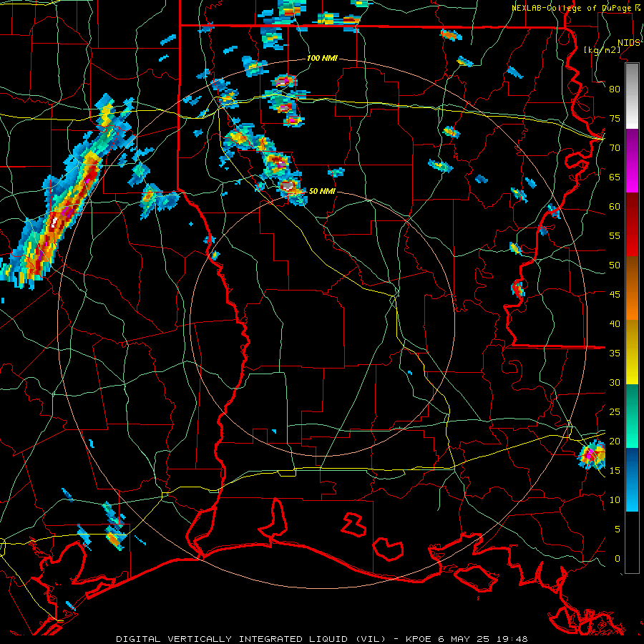Click the 80 value on color scale
The height and width of the screenshot is (644, 644).
point(615,89)
